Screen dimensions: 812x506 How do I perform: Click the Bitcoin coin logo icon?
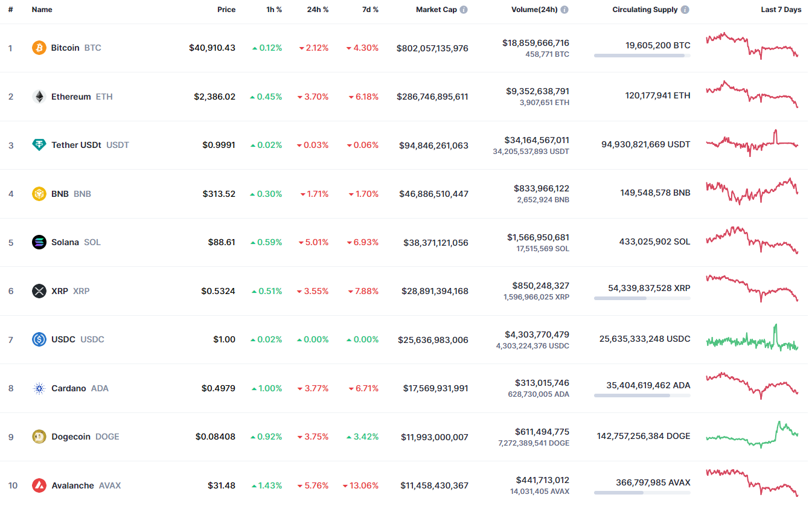click(39, 48)
